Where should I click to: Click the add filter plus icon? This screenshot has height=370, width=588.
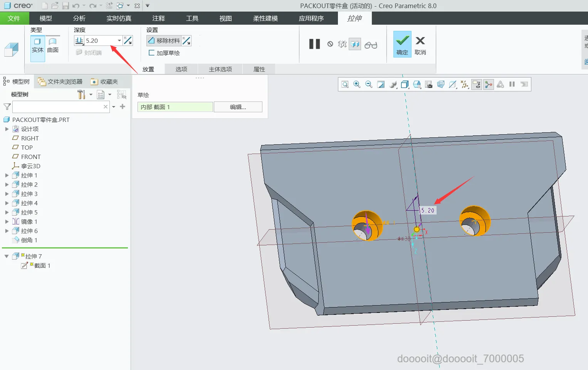pos(123,106)
